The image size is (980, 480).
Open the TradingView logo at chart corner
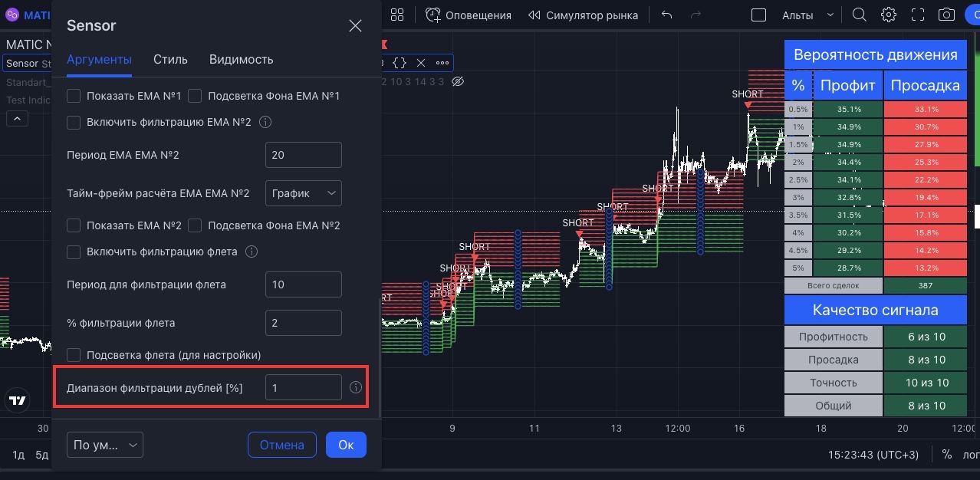click(x=18, y=400)
